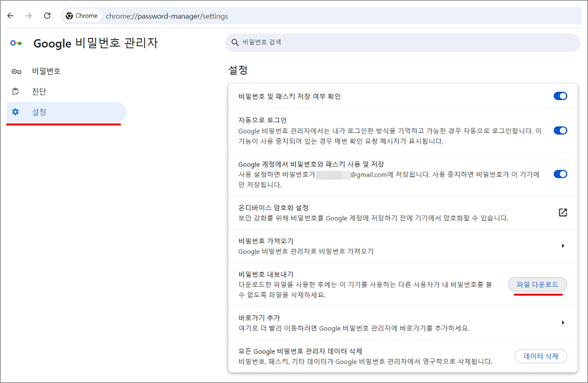Click the 바로가기 추가 row title

[x=259, y=318]
